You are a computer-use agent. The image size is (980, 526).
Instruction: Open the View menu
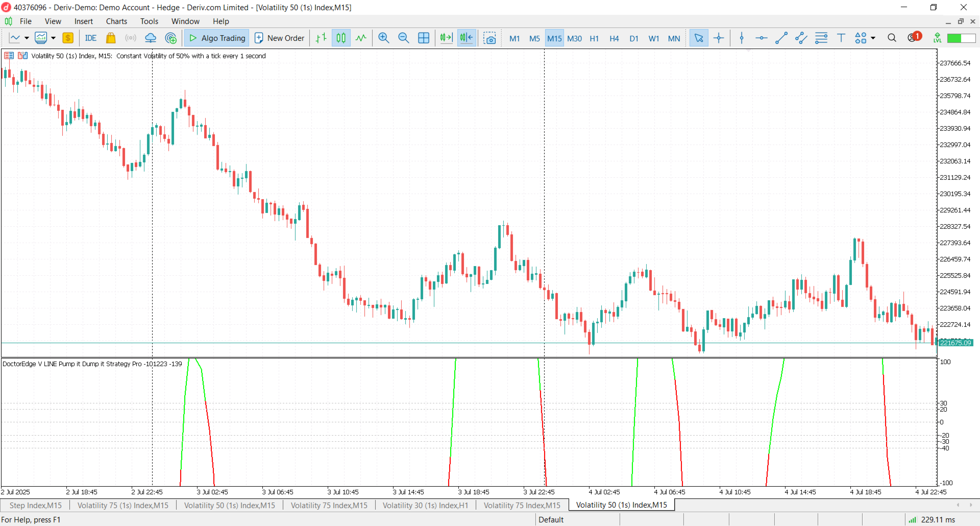53,21
